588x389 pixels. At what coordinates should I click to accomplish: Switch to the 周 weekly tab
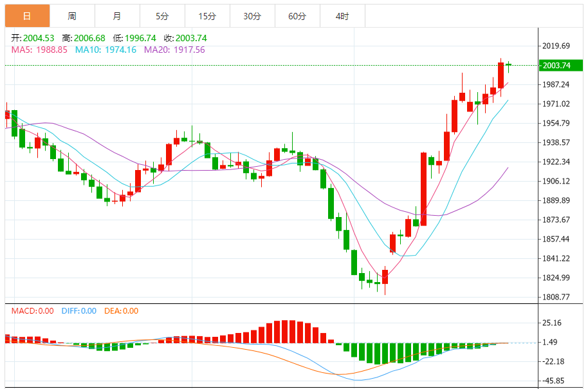pyautogui.click(x=73, y=15)
